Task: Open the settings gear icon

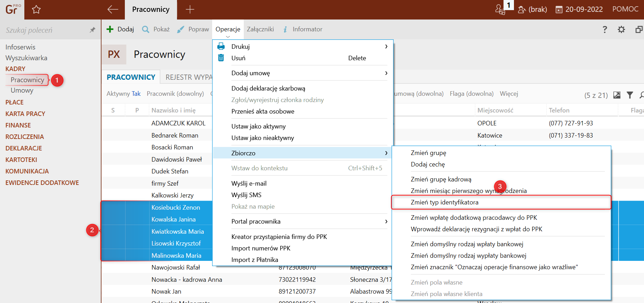Action: [x=621, y=30]
